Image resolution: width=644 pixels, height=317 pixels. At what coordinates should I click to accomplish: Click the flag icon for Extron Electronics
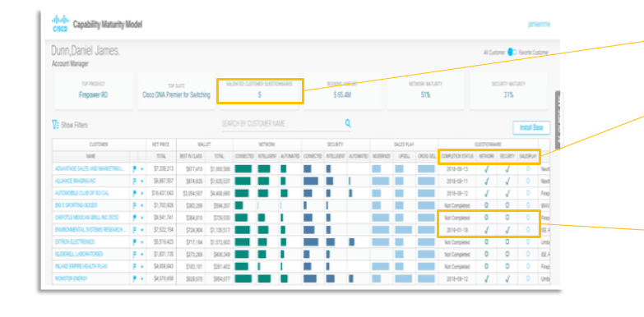[x=134, y=242]
